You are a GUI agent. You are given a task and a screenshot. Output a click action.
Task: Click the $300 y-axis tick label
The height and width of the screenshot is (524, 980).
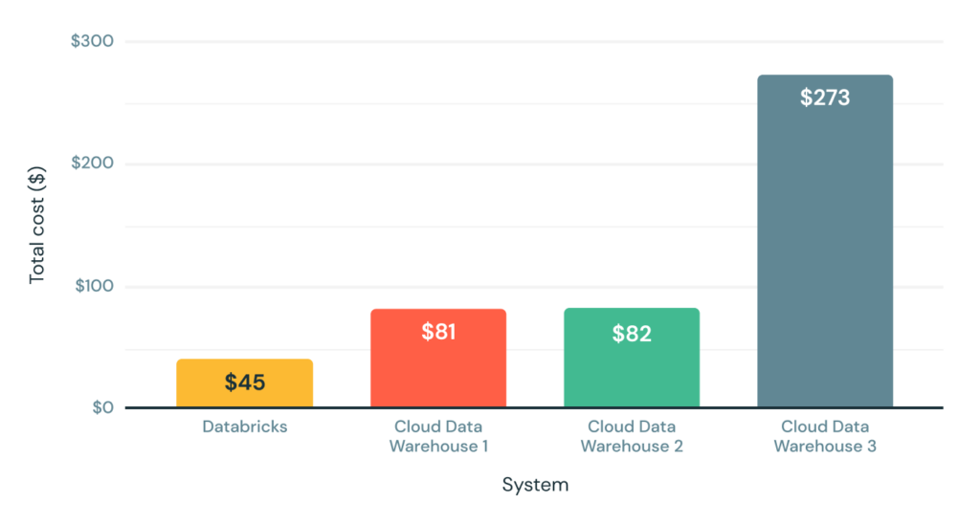click(x=92, y=42)
